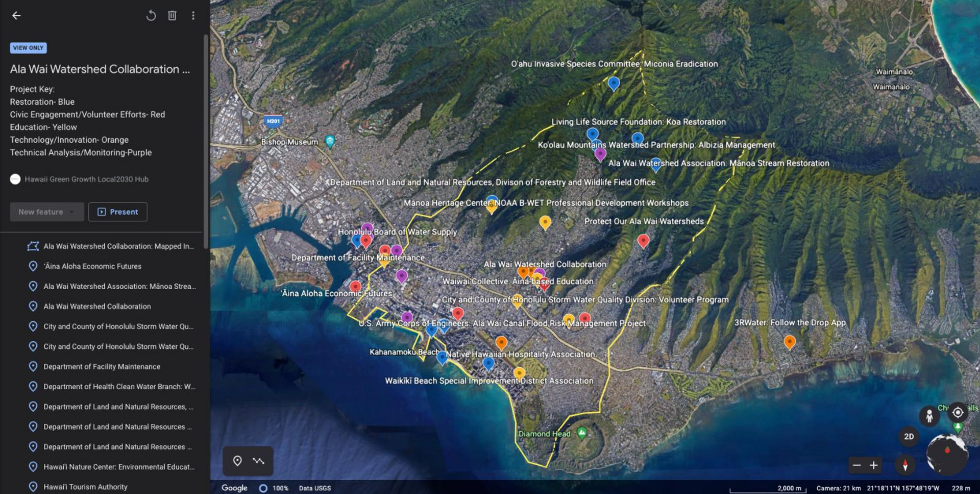Open the New feature dropdown
The height and width of the screenshot is (494, 980).
(47, 212)
